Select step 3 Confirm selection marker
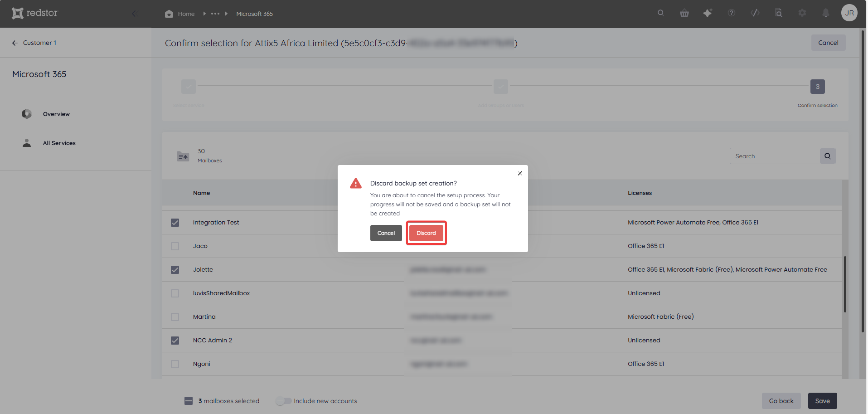This screenshot has height=414, width=868. [817, 87]
